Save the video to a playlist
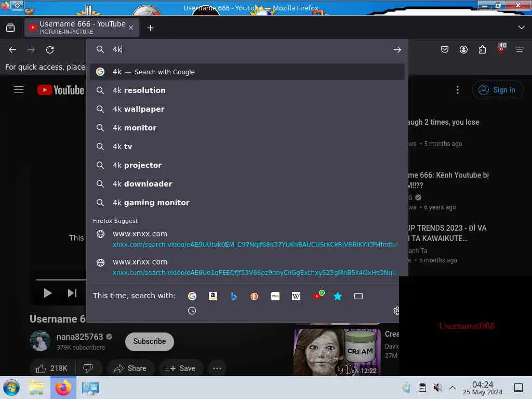532x399 pixels. pyautogui.click(x=180, y=368)
